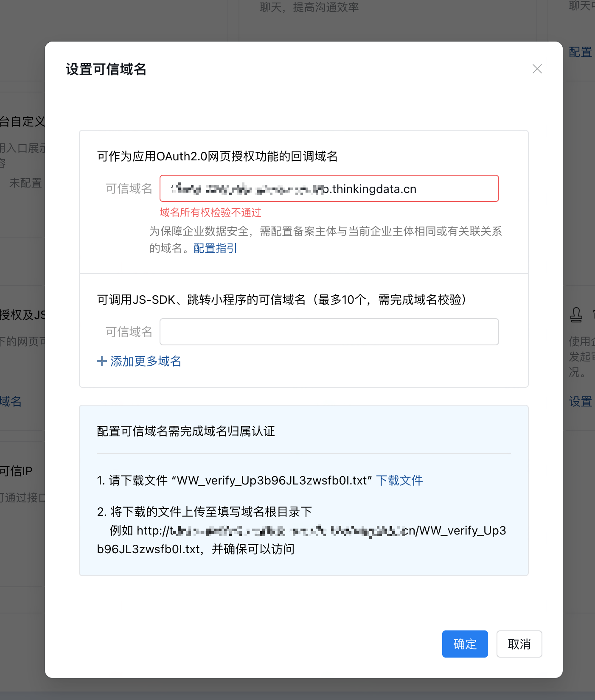
Task: Click the OAuth2.0 trusted domain input field
Action: [x=329, y=188]
